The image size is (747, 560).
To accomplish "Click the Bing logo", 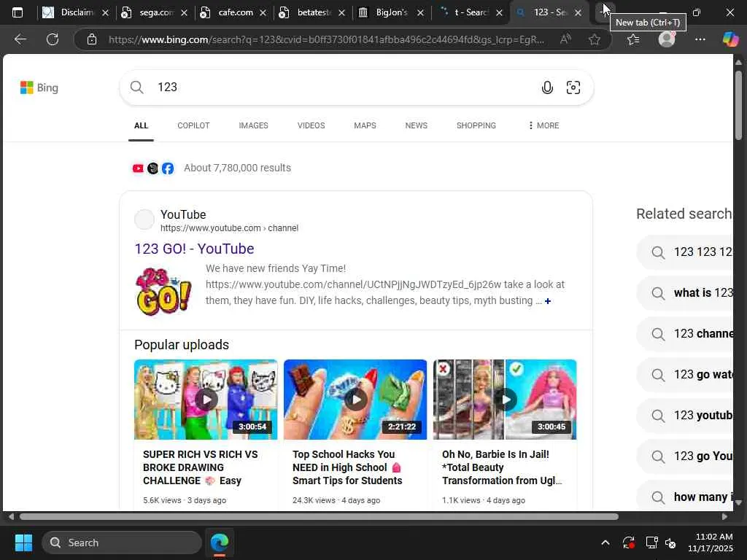I will pos(39,87).
